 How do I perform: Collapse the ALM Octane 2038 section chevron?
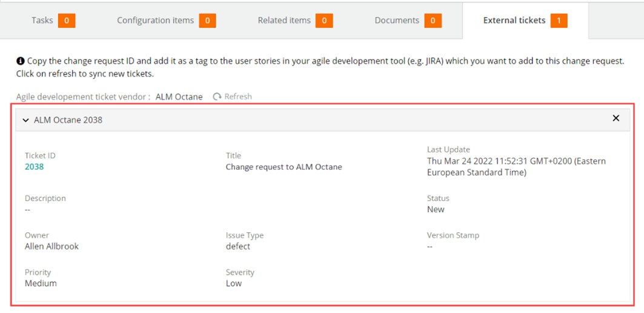coord(25,120)
